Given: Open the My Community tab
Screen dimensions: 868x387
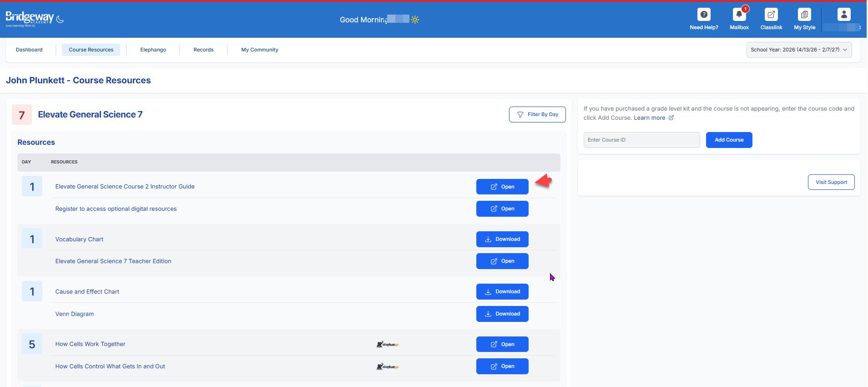Looking at the screenshot, I should pyautogui.click(x=260, y=50).
